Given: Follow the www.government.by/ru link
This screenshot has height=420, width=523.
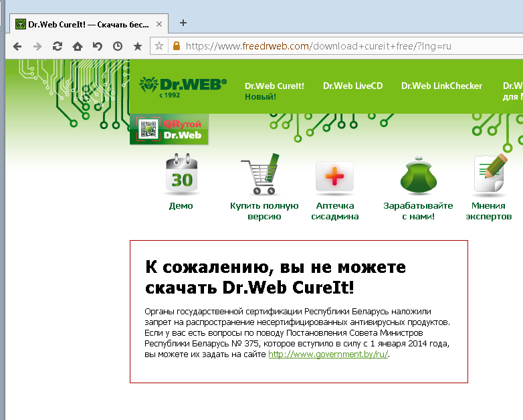Looking at the screenshot, I should point(328,354).
